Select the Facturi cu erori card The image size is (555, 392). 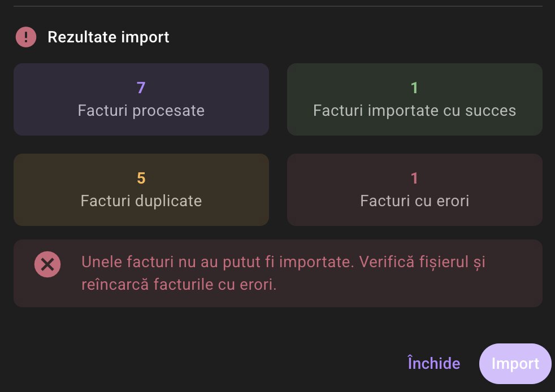click(x=414, y=189)
